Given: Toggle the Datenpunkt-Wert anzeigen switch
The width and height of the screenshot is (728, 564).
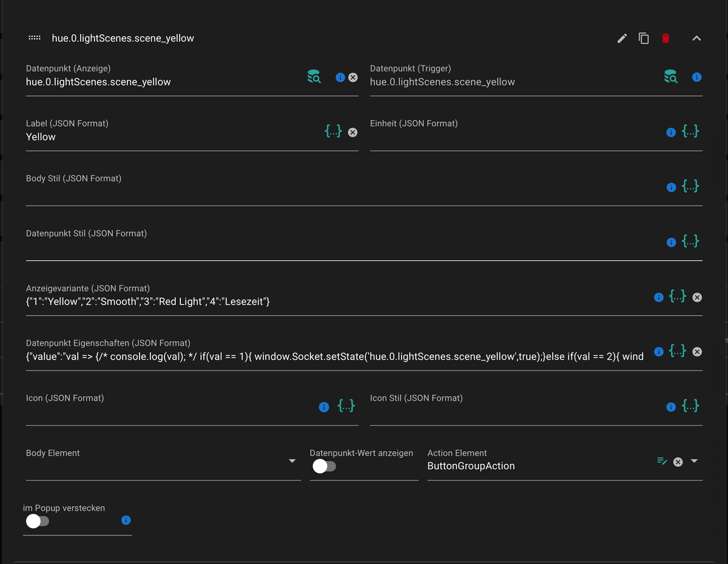Looking at the screenshot, I should tap(324, 466).
